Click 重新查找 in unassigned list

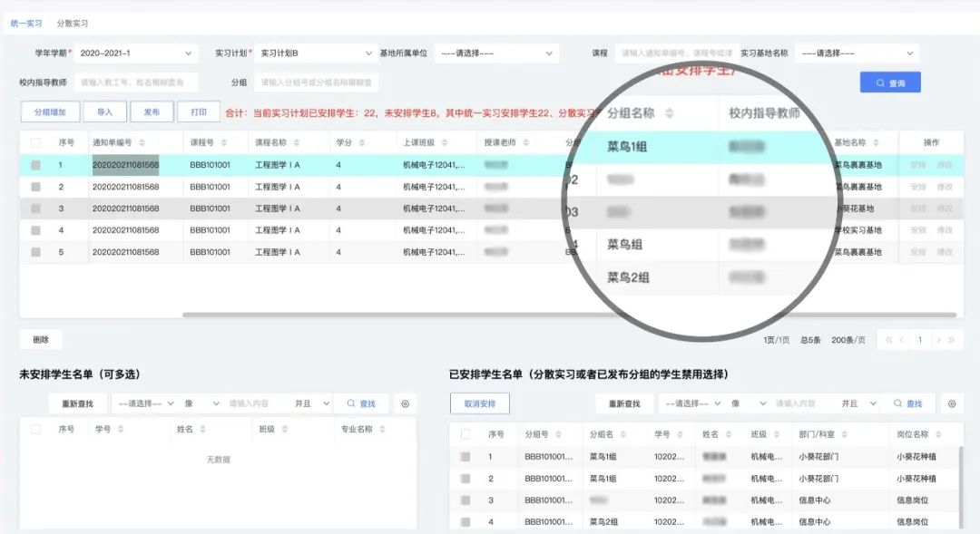point(77,404)
